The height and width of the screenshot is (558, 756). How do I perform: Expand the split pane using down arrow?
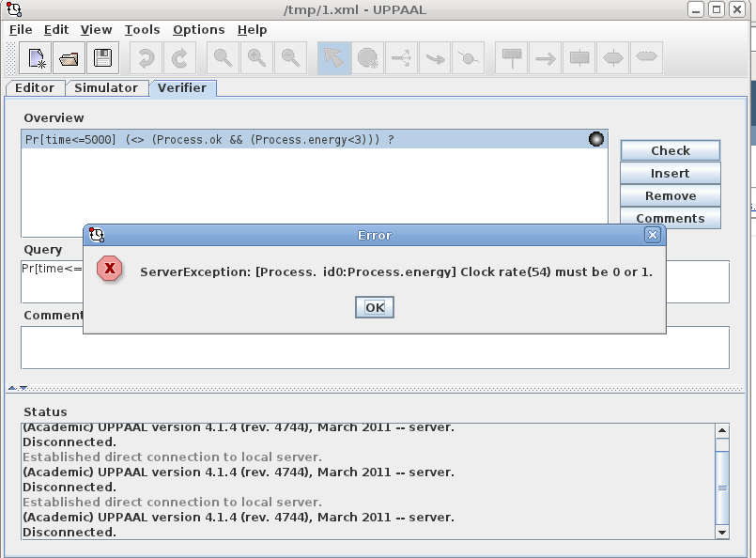tap(23, 388)
